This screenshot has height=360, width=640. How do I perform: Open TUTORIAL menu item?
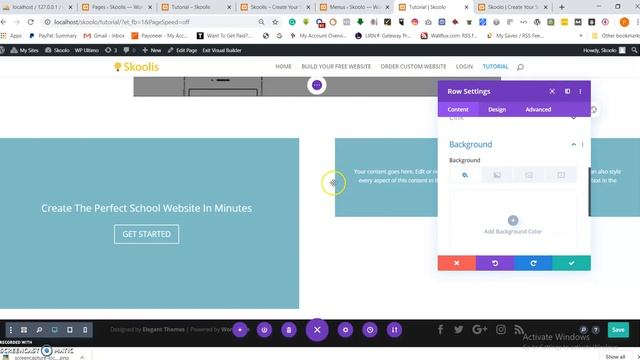point(495,67)
